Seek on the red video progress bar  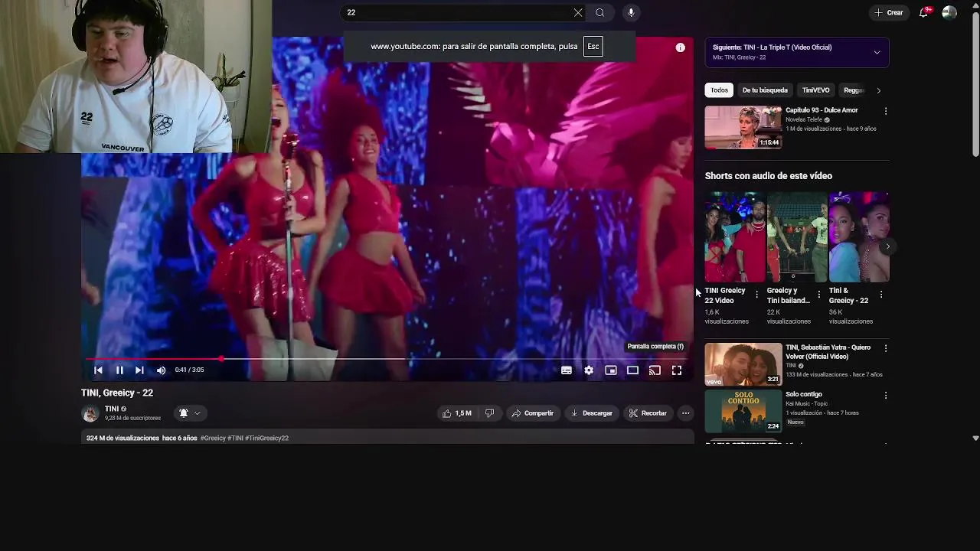[x=387, y=358]
